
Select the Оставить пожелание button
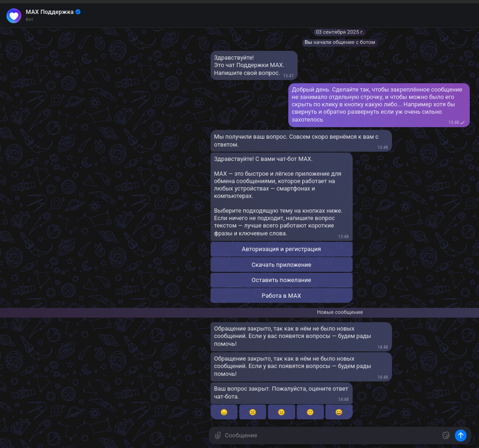(x=281, y=280)
